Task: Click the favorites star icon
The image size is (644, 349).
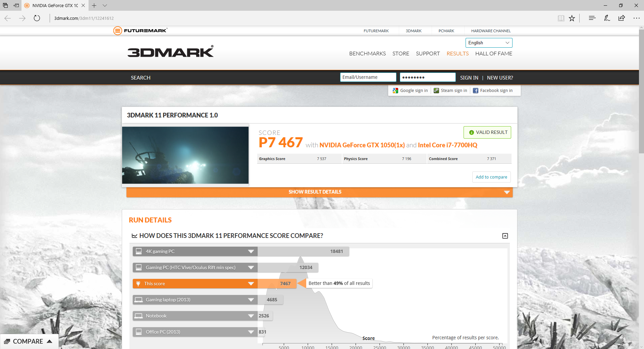Action: [x=572, y=18]
